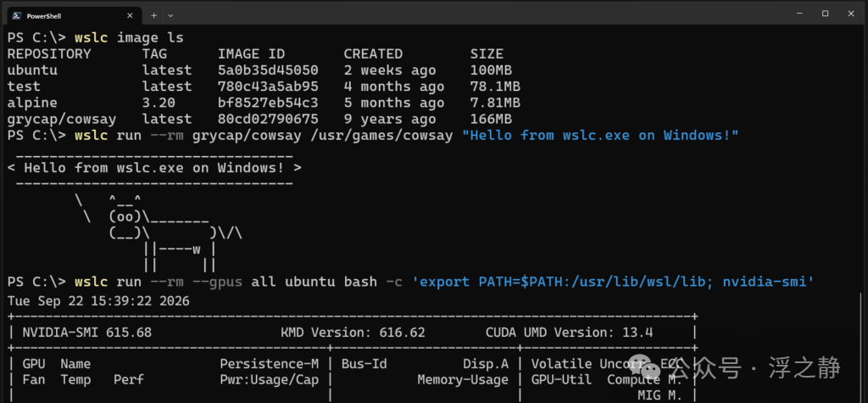Open a new terminal tab
This screenshot has width=868, height=403.
point(154,15)
